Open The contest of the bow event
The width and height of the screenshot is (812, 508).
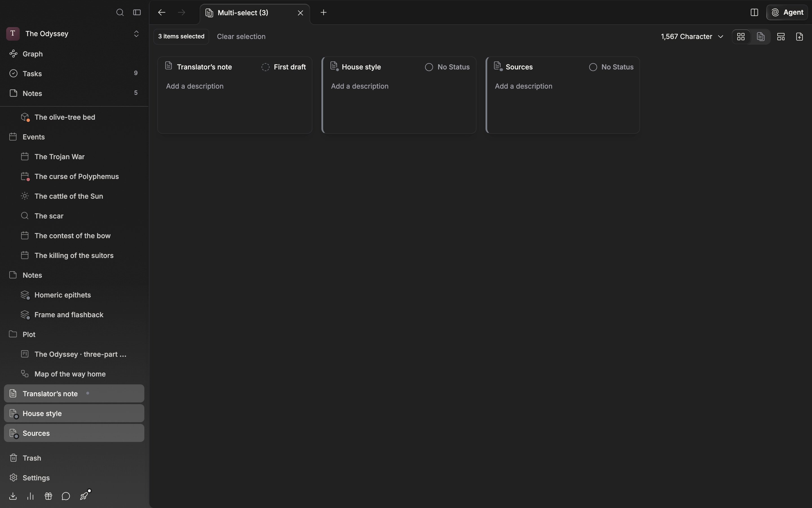click(74, 236)
